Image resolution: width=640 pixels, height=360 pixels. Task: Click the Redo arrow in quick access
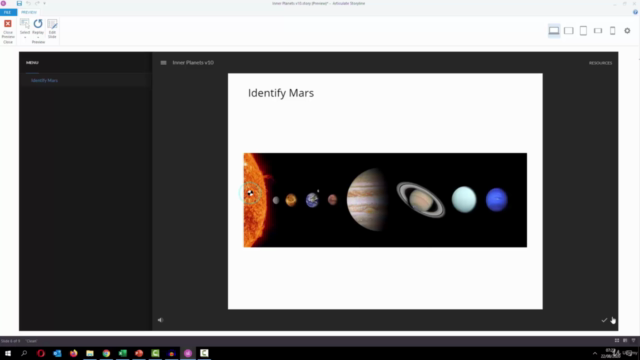[37, 3]
